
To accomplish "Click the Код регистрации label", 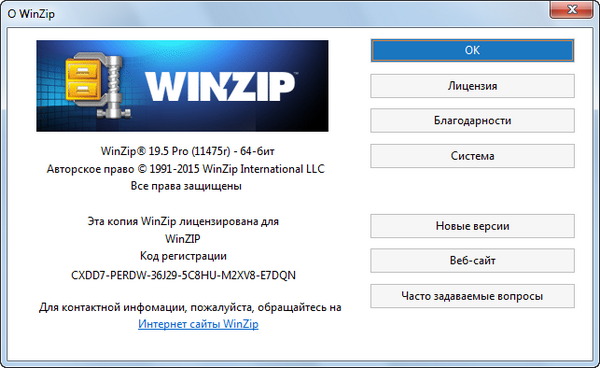I will pos(183,256).
